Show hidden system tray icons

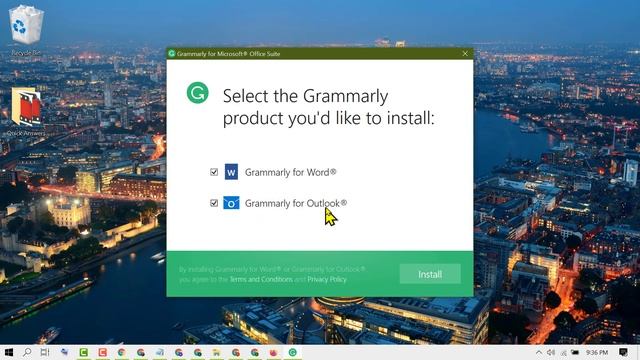[x=539, y=352]
